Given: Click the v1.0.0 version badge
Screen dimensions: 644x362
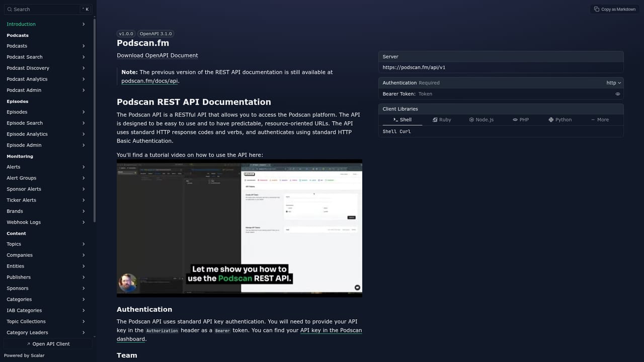Looking at the screenshot, I should 126,34.
